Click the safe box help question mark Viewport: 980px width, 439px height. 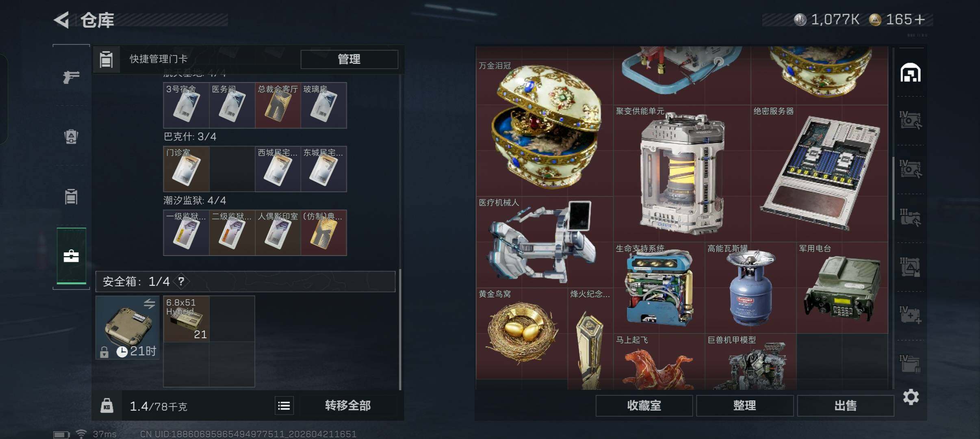pyautogui.click(x=181, y=281)
